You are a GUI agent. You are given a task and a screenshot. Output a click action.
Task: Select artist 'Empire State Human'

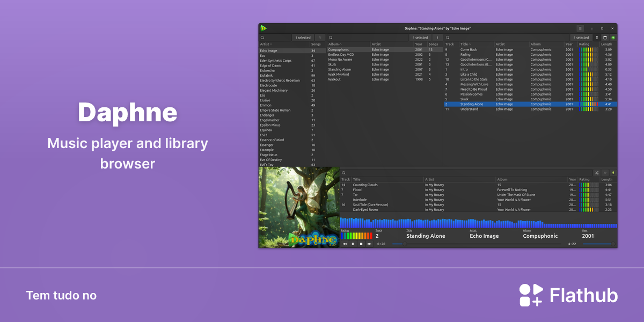tap(292, 110)
